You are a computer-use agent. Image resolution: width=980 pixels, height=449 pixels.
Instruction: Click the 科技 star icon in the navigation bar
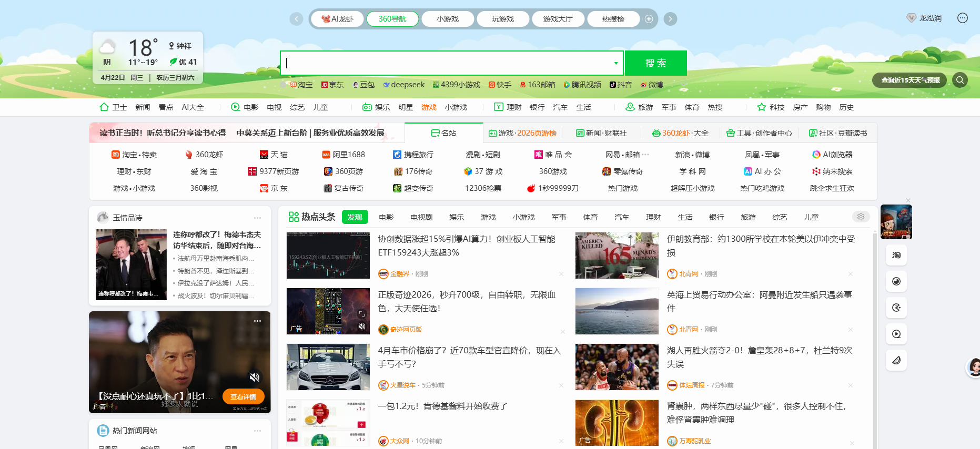(761, 107)
